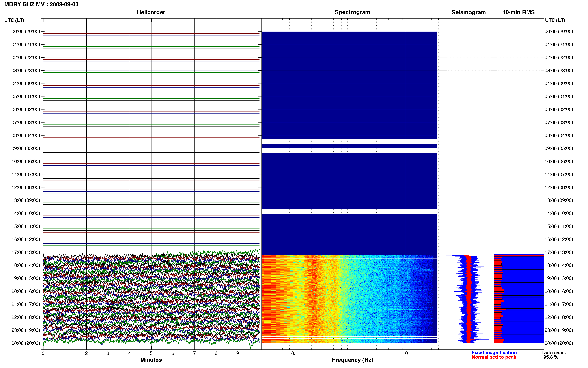This screenshot has width=588, height=368.
Task: Click right axis label '20:00 (16:00)'
Action: tap(559, 291)
